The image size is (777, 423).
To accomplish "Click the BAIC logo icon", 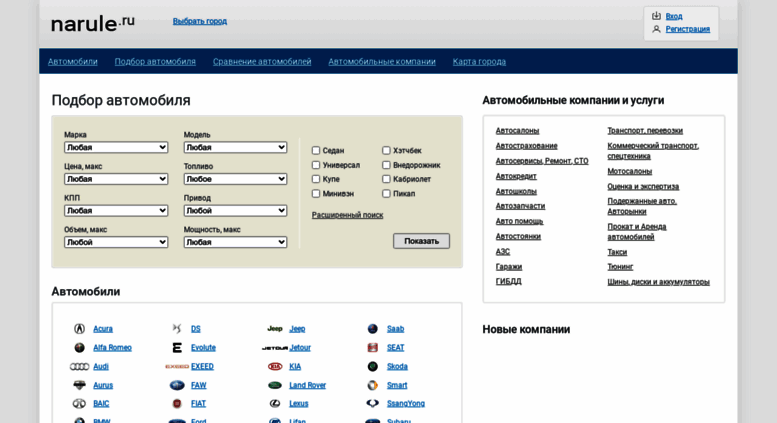I will coord(79,404).
